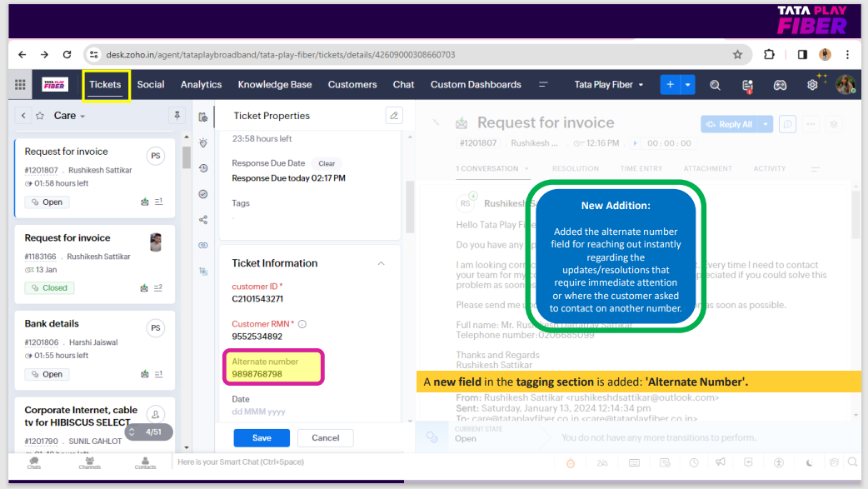Screen dimensions: 868x489
Task: Open the ticket properties sidebar icon
Action: (x=203, y=117)
